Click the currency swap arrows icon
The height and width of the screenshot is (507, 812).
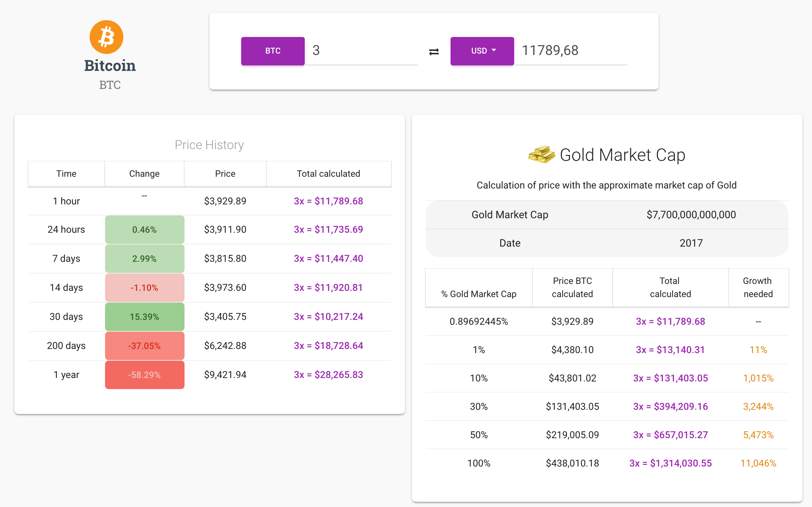[434, 51]
